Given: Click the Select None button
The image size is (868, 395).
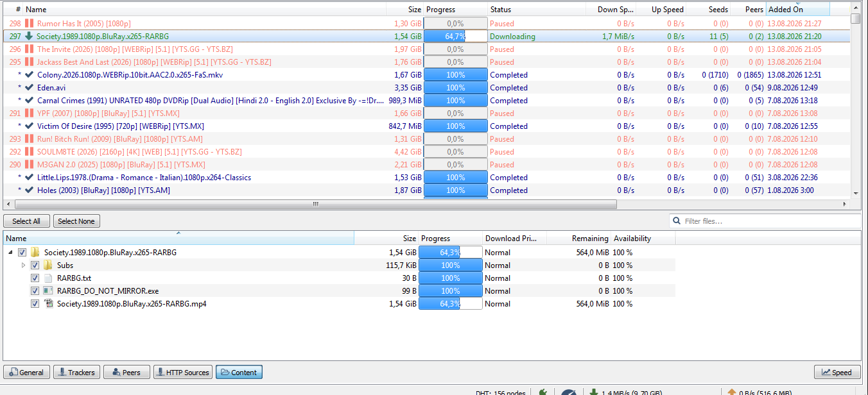Looking at the screenshot, I should [76, 221].
